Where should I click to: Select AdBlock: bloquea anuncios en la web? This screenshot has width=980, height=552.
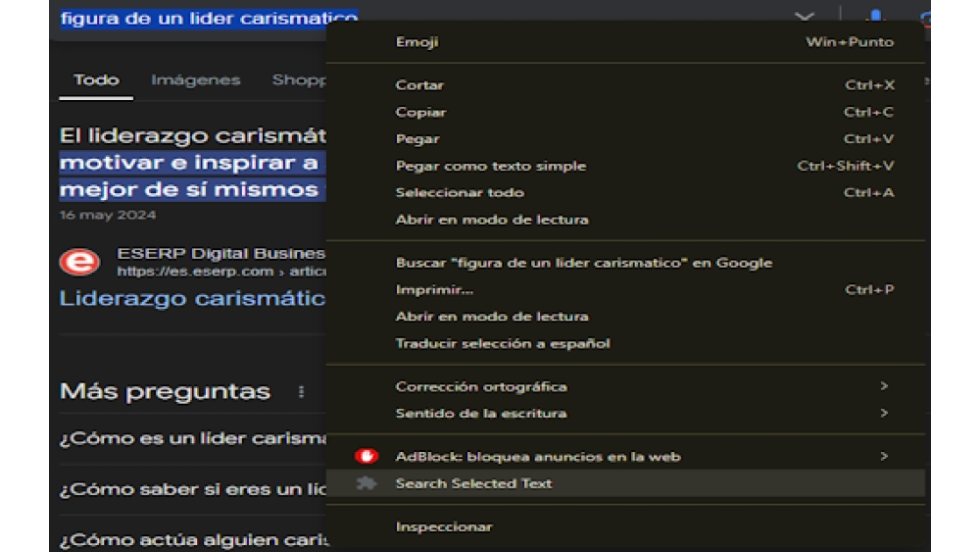625,456
